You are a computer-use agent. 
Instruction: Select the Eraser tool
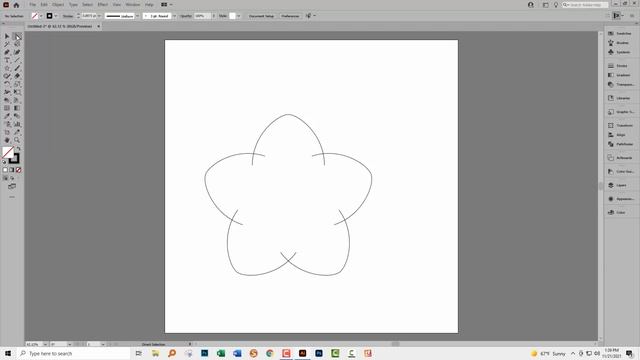17,76
